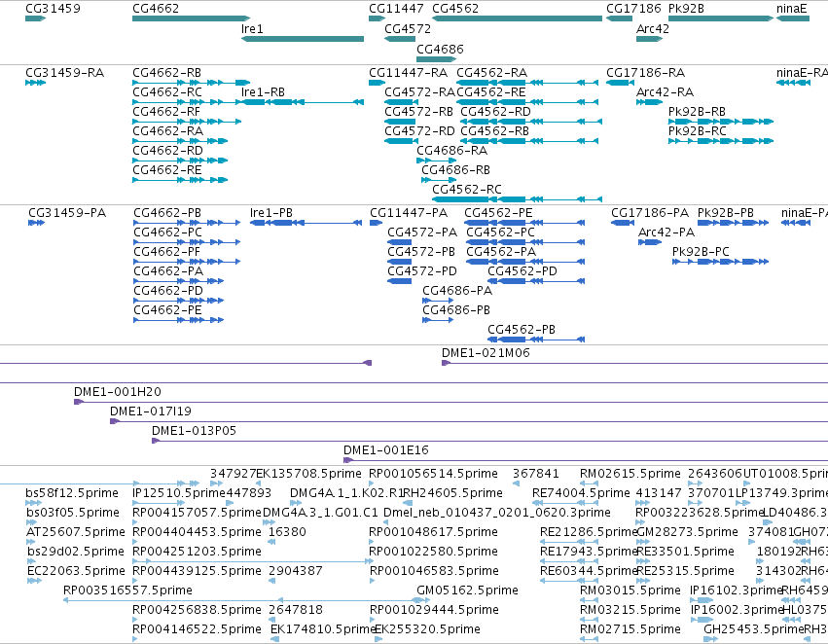The height and width of the screenshot is (644, 828).
Task: Click protein CG4562-PE label
Action: click(498, 213)
